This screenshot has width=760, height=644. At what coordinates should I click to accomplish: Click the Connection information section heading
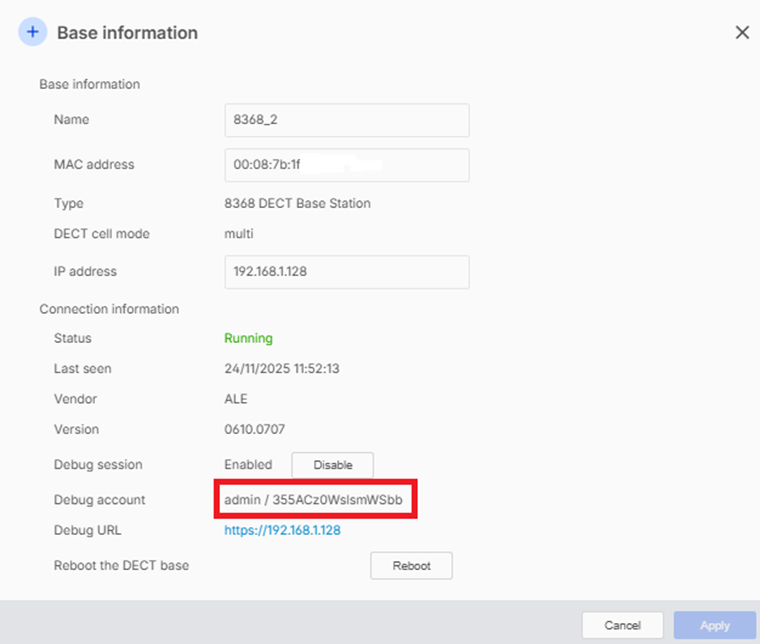pyautogui.click(x=109, y=309)
